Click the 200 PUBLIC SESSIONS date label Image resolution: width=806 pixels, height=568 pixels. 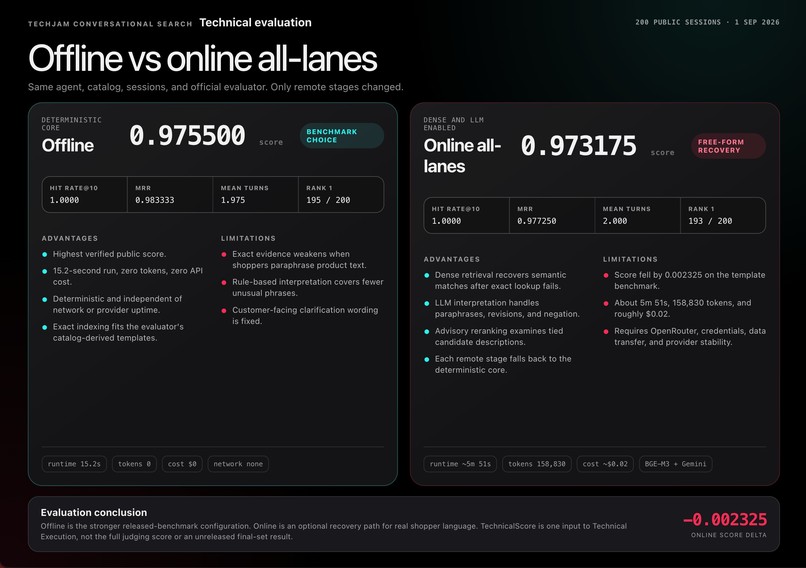click(707, 22)
